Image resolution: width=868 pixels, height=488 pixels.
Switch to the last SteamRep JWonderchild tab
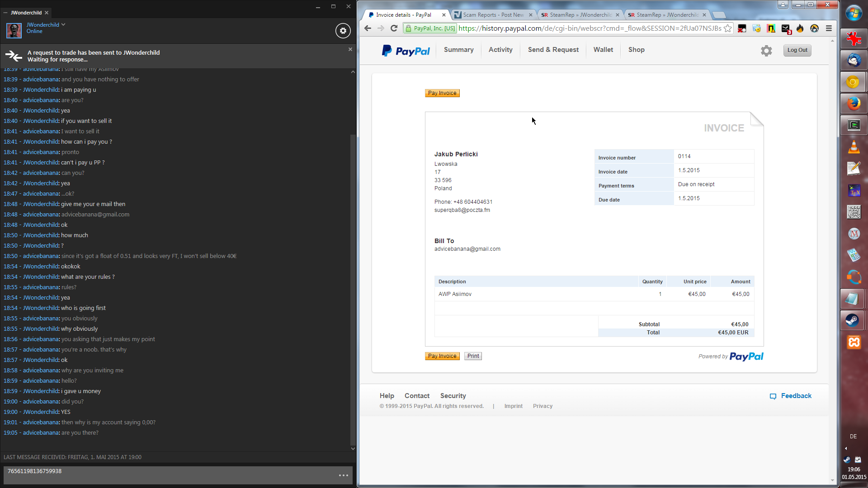coord(667,15)
